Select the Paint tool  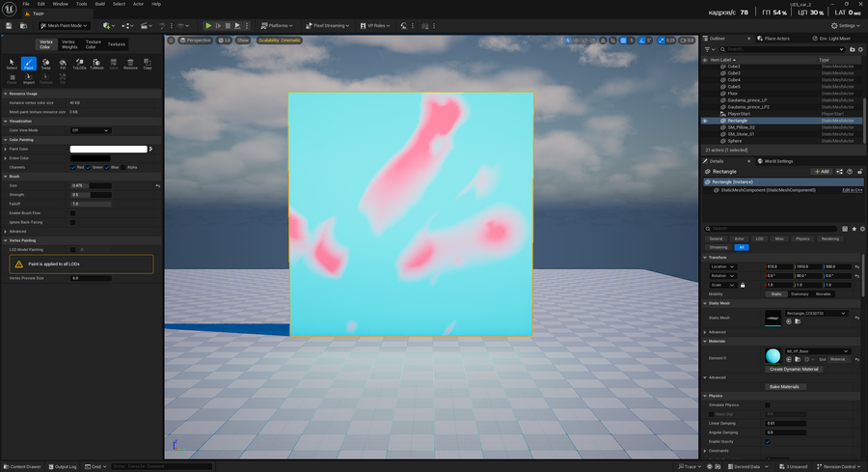(29, 64)
